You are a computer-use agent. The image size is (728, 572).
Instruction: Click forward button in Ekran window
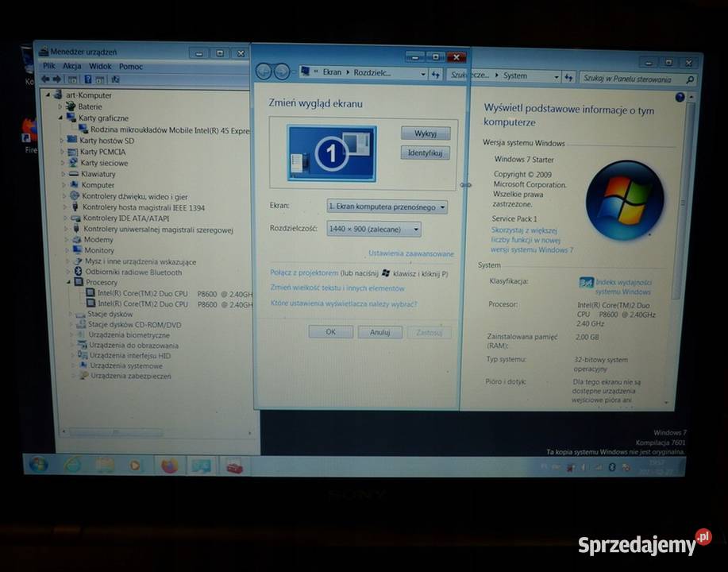(282, 71)
